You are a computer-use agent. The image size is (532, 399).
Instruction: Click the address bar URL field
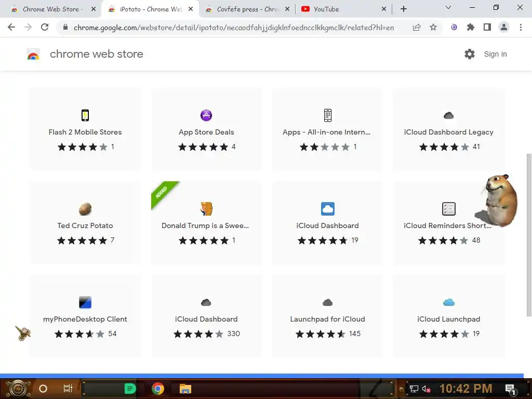pos(234,28)
